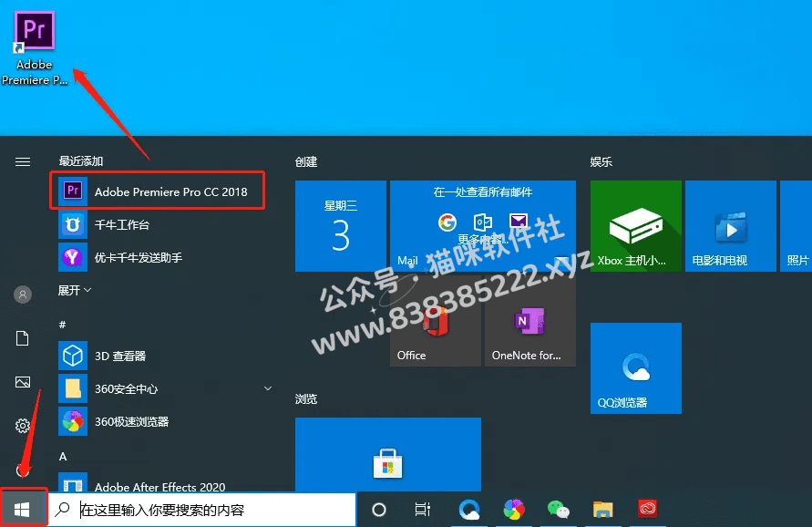Open 360极速浏览器 from taskbar
Image resolution: width=812 pixels, height=527 pixels.
pyautogui.click(x=514, y=510)
